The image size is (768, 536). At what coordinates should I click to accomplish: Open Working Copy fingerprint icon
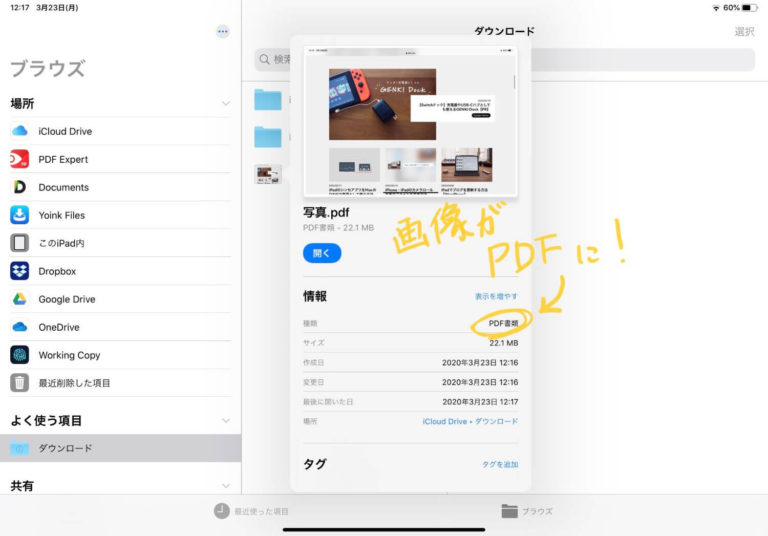[x=20, y=355]
